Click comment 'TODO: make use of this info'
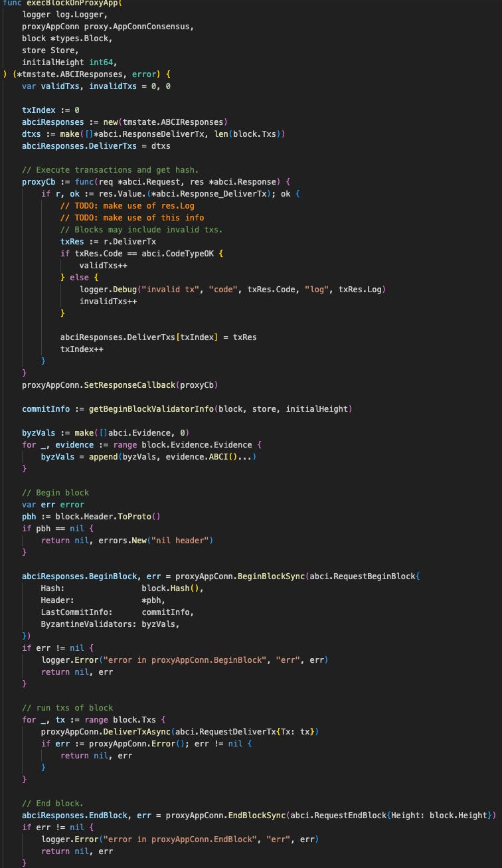Image resolution: width=502 pixels, height=868 pixels. coord(132,217)
